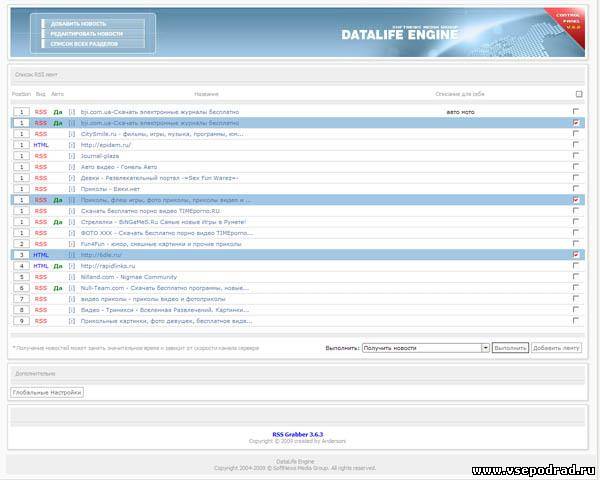This screenshot has width=600, height=480.
Task: Click position field of Null-Team.com row
Action: coord(21,288)
